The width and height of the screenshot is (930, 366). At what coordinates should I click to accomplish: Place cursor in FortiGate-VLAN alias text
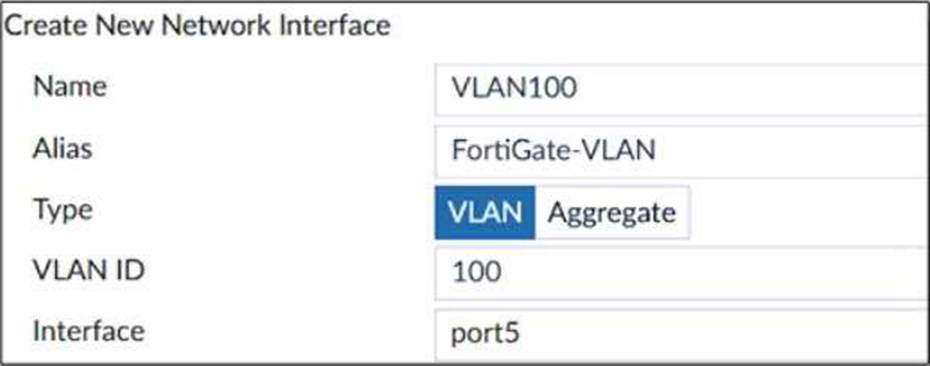click(x=553, y=151)
